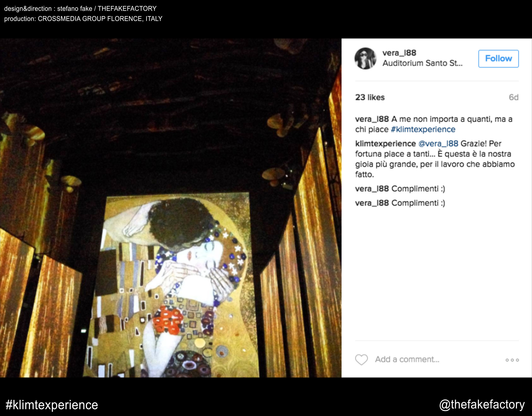
Task: Click vera_l88 on last Complimenti comment
Action: 372,203
